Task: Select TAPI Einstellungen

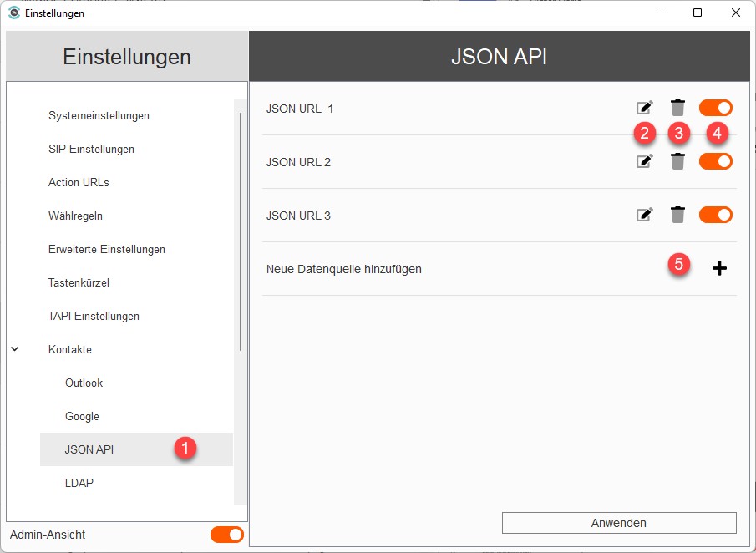Action: pos(94,317)
